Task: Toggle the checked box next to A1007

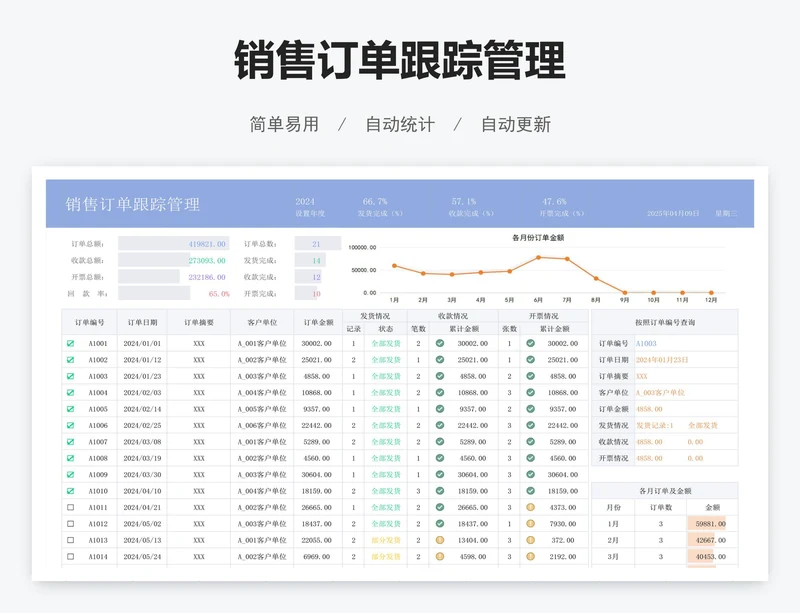Action: (70, 442)
